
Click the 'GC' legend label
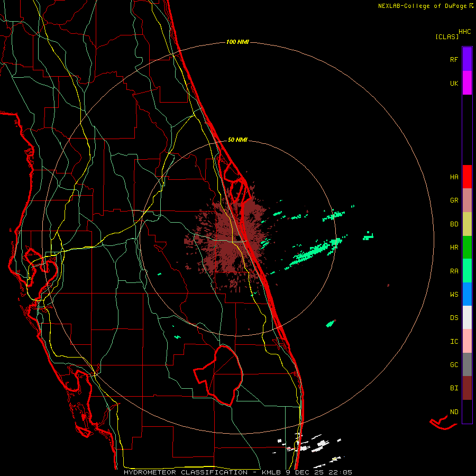tap(454, 365)
